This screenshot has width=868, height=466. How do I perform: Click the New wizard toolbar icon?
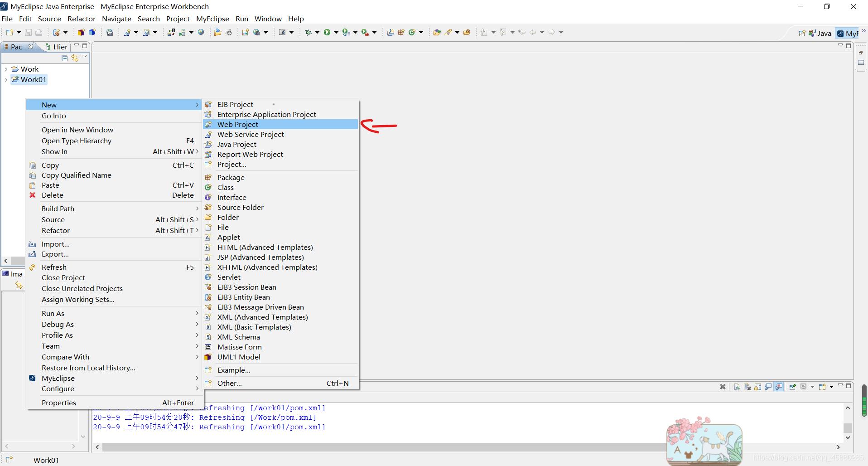[x=9, y=32]
